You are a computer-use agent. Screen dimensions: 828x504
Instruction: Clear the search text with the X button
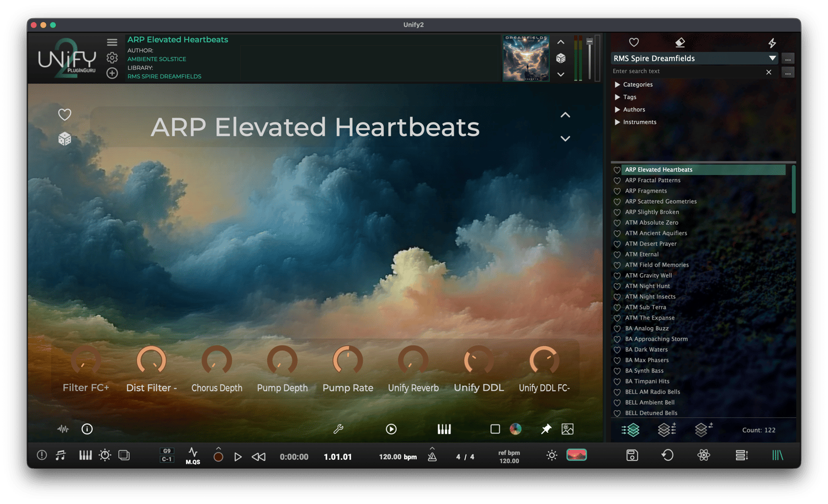click(x=768, y=72)
